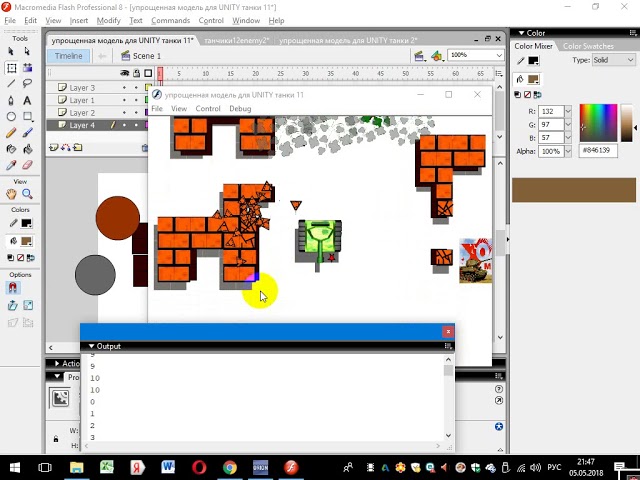
Task: Open Chrome from the taskbar
Action: [230, 467]
